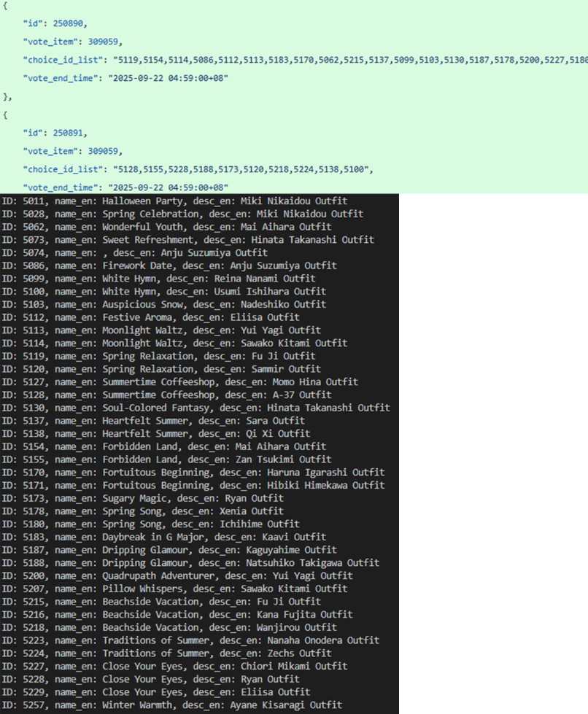
Task: Select Forbidden Land Zan Tsukimi row
Action: click(x=167, y=459)
